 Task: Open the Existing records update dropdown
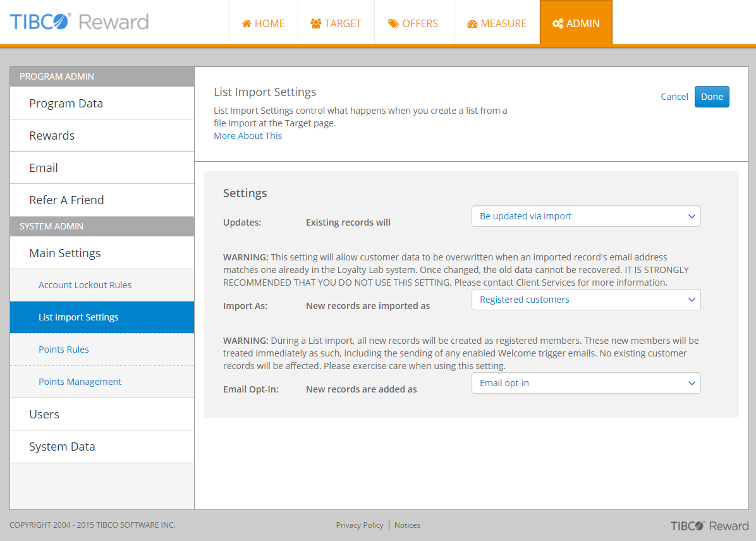pyautogui.click(x=586, y=216)
